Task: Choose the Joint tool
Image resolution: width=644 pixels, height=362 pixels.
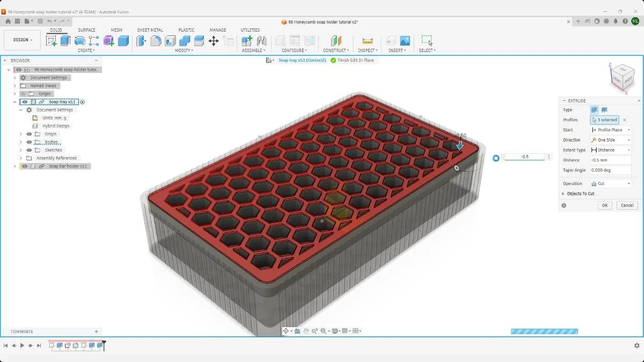Action: (261, 41)
